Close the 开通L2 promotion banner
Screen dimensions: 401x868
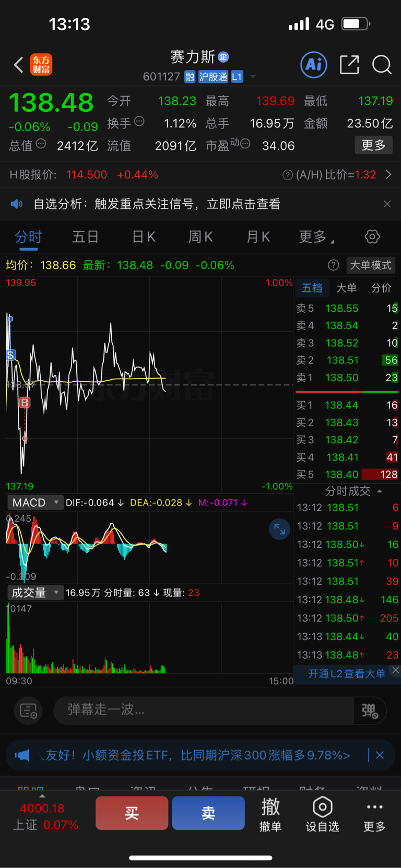point(396,670)
